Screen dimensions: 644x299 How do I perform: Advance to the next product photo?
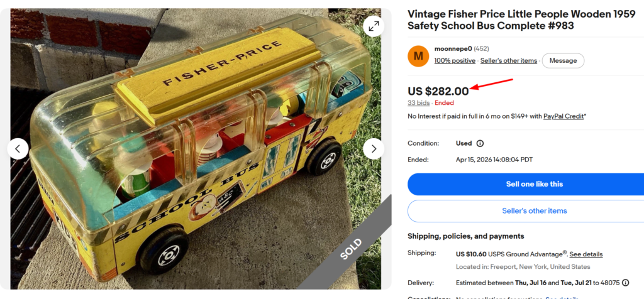[x=374, y=149]
